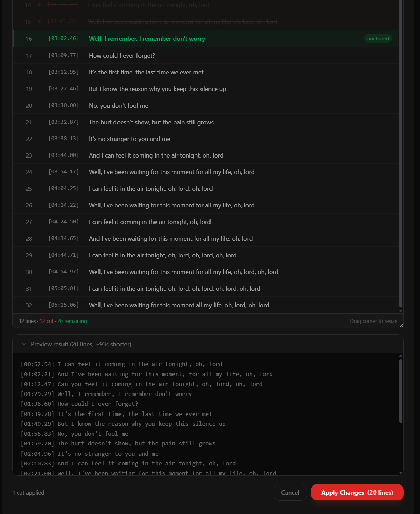Image resolution: width=420 pixels, height=514 pixels.
Task: Click line number 28 in the list
Action: click(x=29, y=239)
